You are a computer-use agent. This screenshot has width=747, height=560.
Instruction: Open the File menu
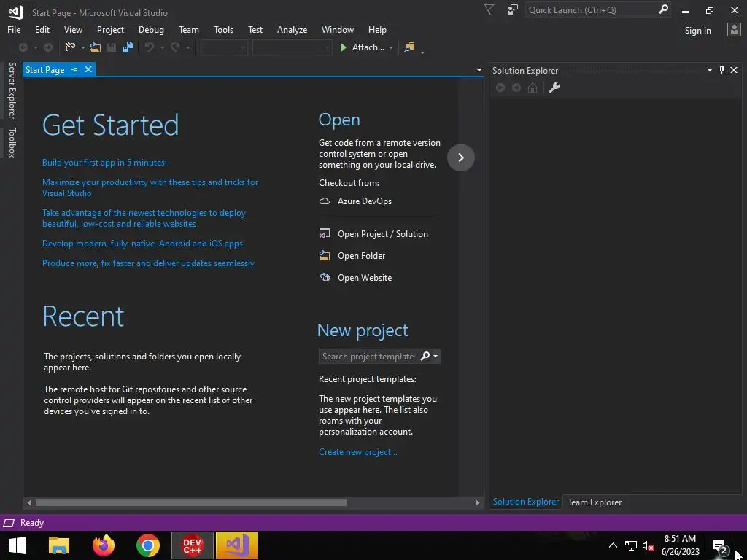point(14,29)
